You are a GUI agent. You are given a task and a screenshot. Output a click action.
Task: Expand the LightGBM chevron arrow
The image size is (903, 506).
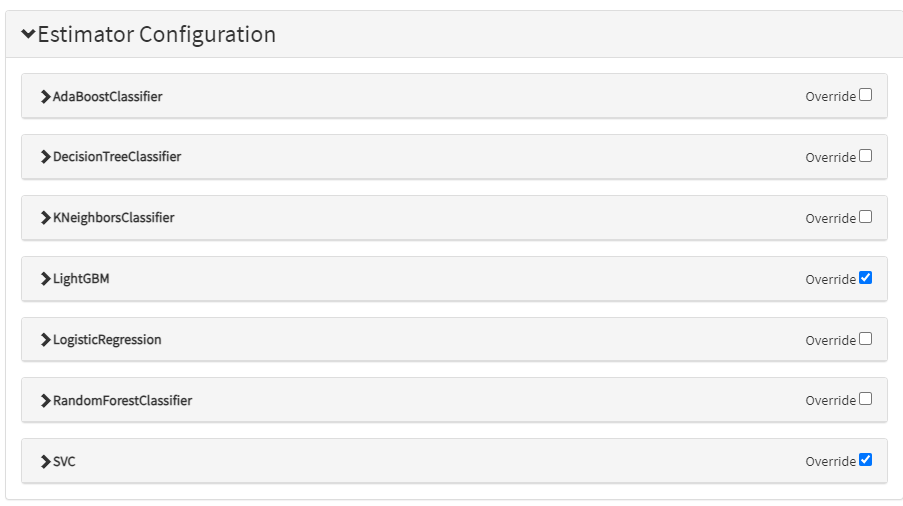[x=45, y=279]
